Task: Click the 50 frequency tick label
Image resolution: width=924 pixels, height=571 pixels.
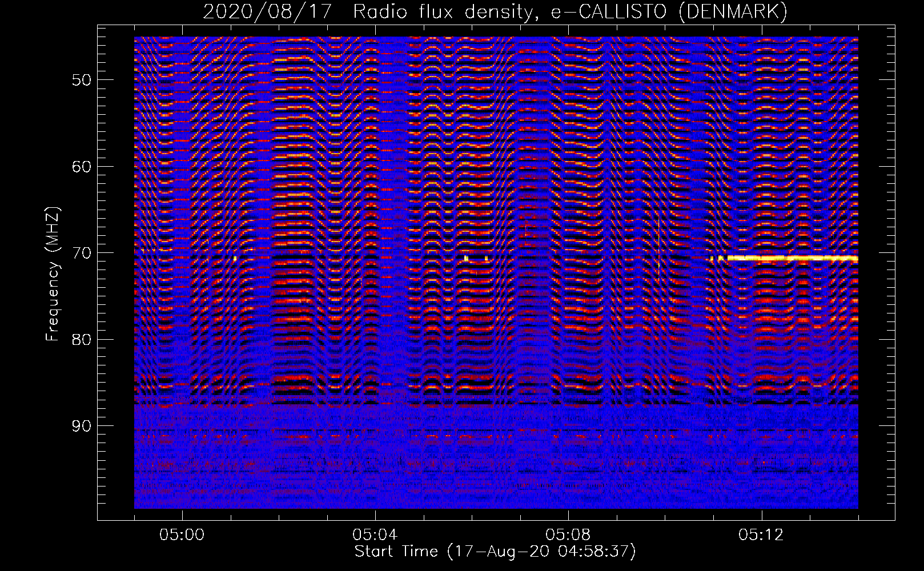Action: 82,80
